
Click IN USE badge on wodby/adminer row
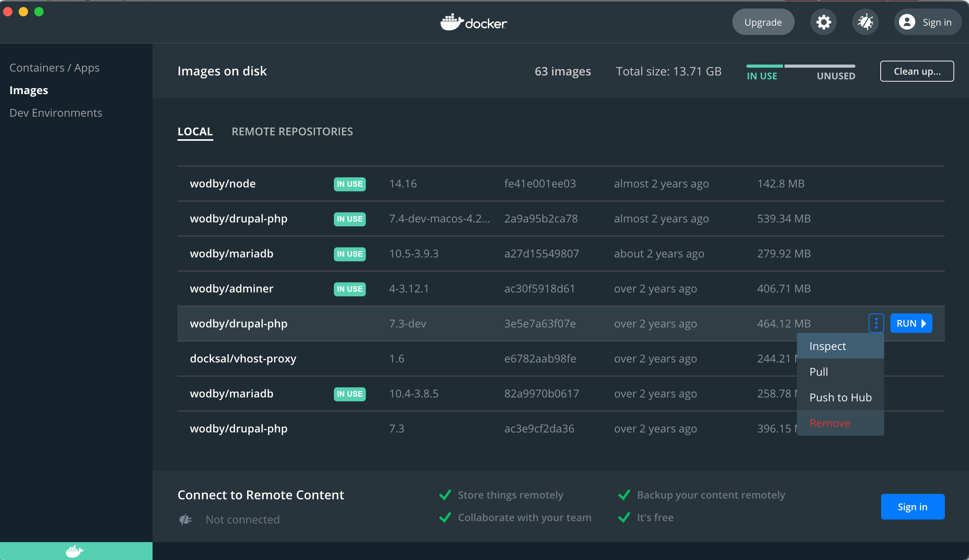[349, 289]
